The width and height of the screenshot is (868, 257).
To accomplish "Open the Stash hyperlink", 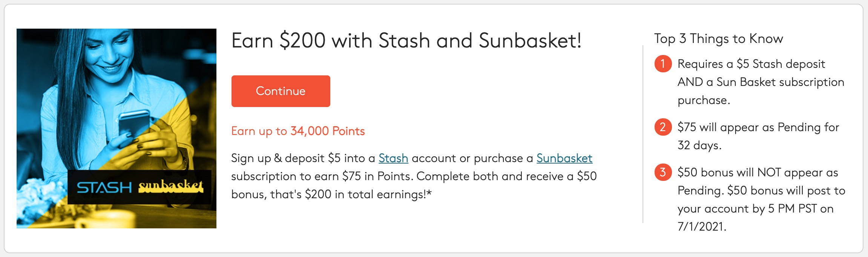I will (393, 159).
